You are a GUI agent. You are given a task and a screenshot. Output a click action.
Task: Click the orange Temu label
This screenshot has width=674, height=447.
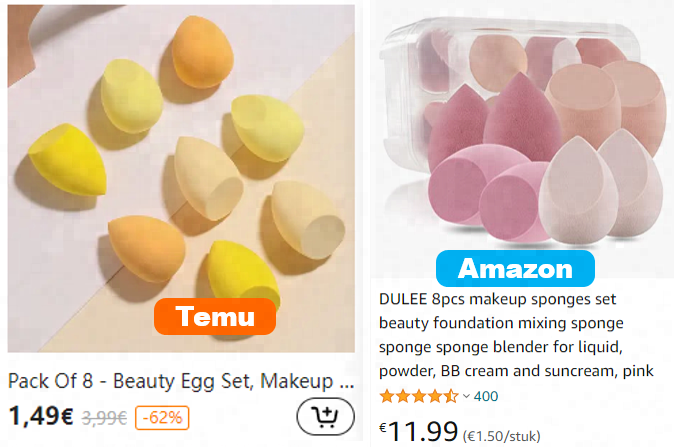215,316
